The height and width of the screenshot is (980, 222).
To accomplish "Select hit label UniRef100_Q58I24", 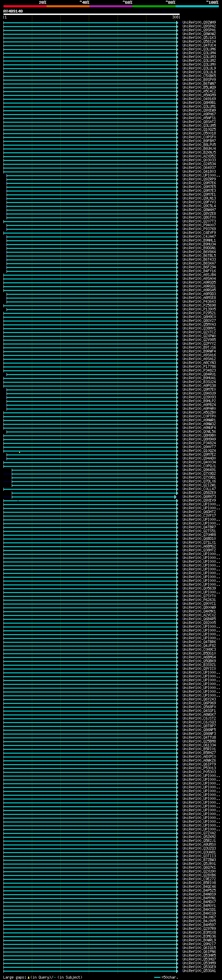I will point(199,41).
